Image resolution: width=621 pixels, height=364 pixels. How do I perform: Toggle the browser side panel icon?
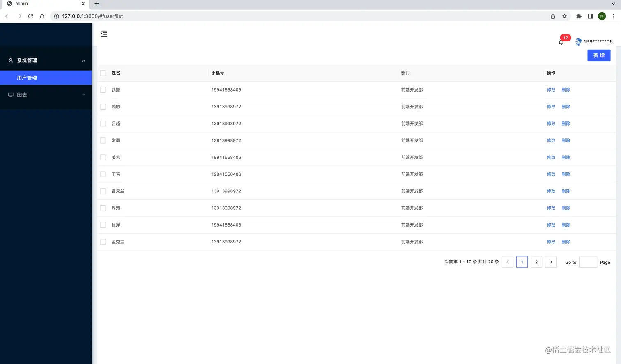pyautogui.click(x=590, y=16)
